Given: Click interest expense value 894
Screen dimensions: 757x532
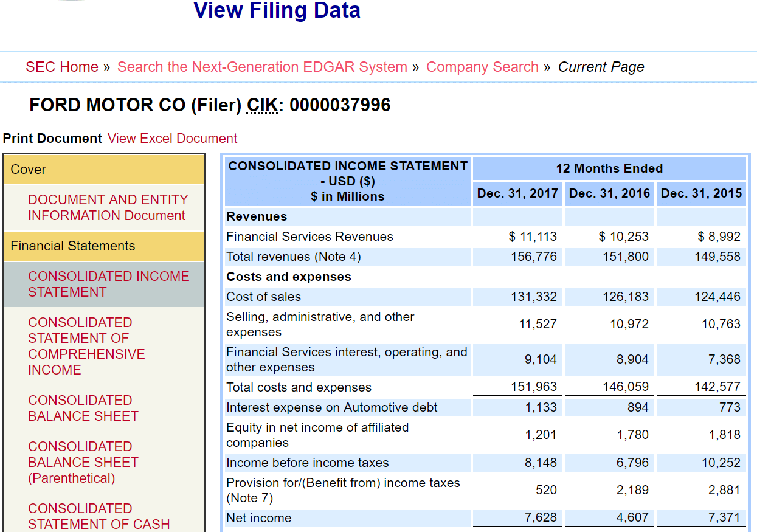Looking at the screenshot, I should tap(638, 407).
